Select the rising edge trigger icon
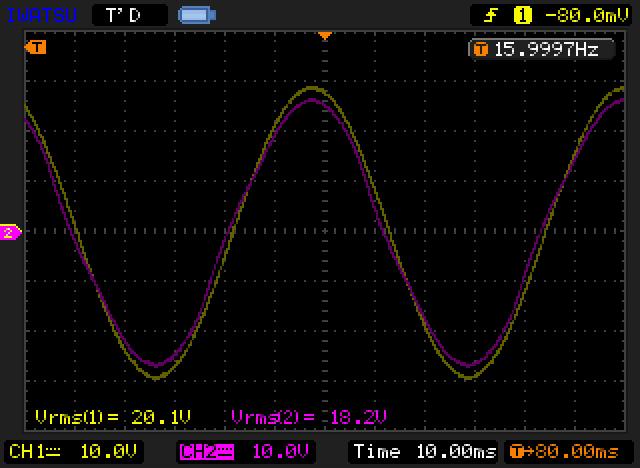The image size is (640, 468). [490, 15]
